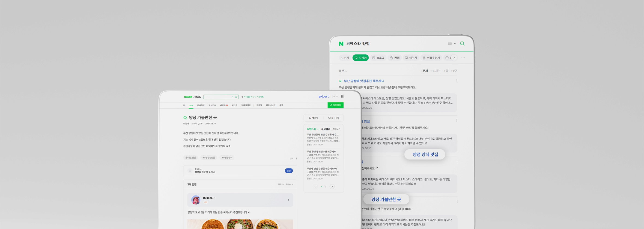The width and height of the screenshot is (644, 229).
Task: Open the 추천순 sort dropdown
Action: (x=289, y=185)
